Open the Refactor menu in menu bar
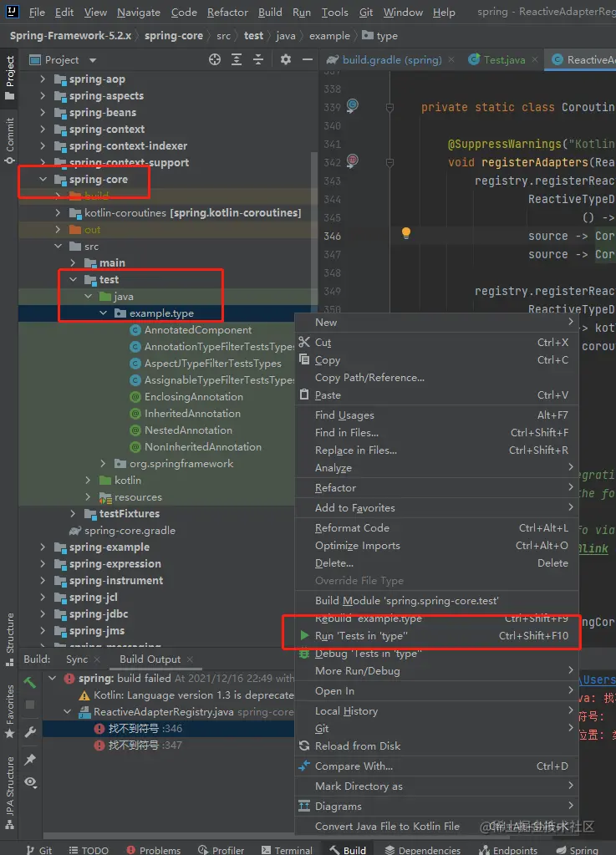This screenshot has width=616, height=855. click(227, 12)
